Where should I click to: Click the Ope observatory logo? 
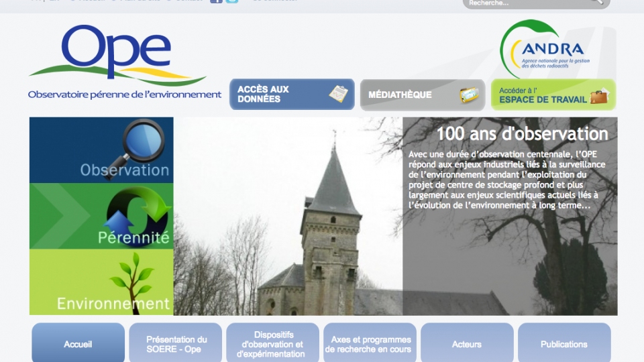tap(125, 62)
